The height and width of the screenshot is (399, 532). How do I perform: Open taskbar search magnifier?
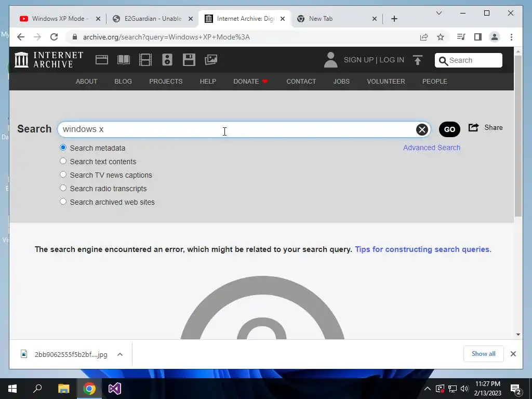click(x=37, y=389)
